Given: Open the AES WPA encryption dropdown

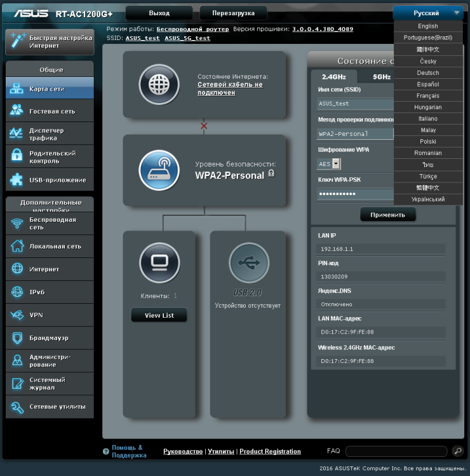Looking at the screenshot, I should point(329,164).
